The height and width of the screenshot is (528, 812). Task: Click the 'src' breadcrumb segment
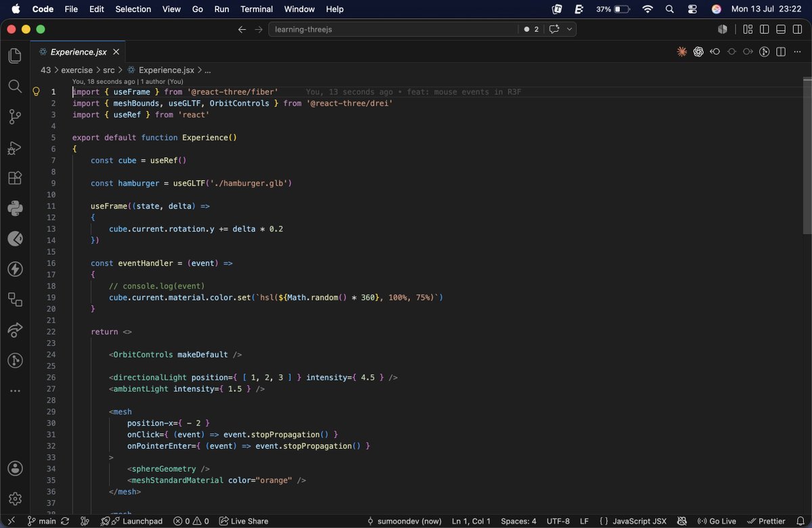[x=109, y=70]
